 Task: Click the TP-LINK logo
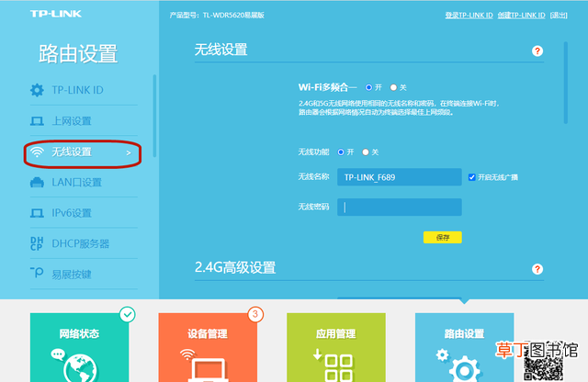point(56,14)
